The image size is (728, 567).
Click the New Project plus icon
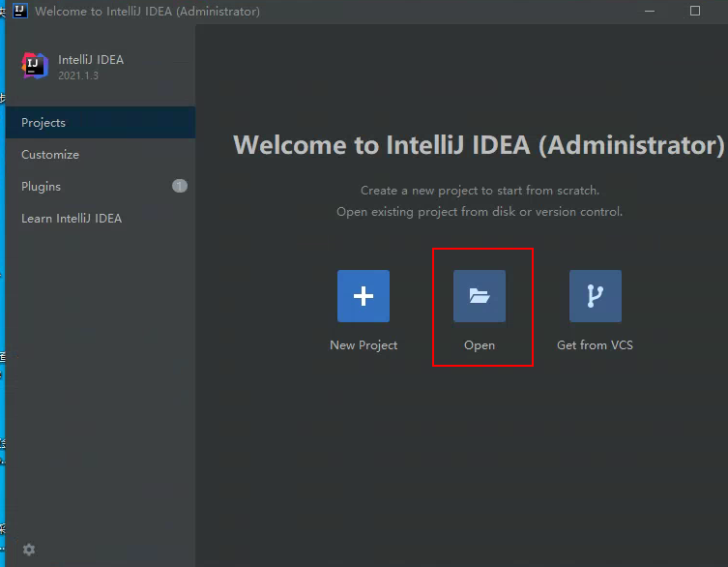point(364,296)
